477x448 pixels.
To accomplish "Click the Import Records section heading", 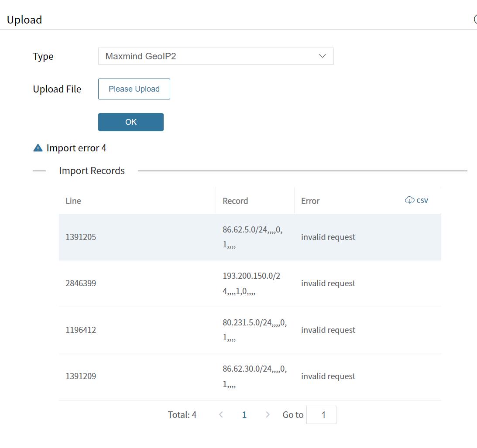I will point(92,171).
